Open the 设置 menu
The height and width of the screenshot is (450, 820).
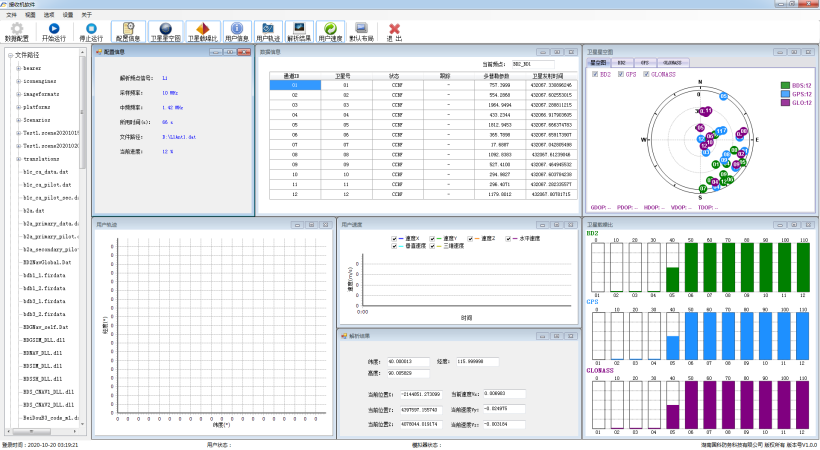67,15
